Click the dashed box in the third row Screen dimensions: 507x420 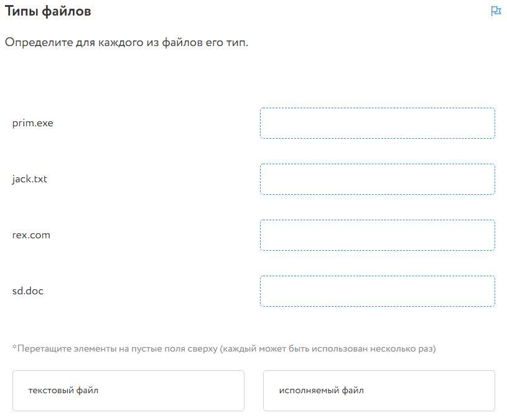(x=377, y=235)
